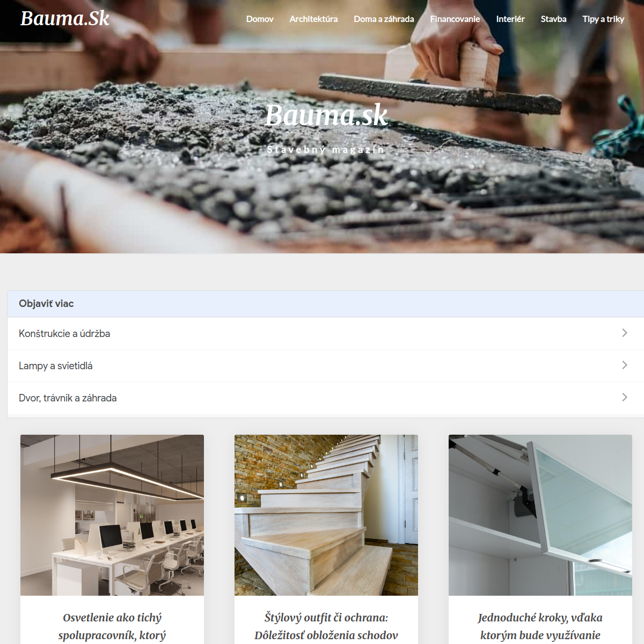Click the chevron beside Dvor, trávnik a záhrada
Viewport: 644px width, 644px height.
(624, 397)
